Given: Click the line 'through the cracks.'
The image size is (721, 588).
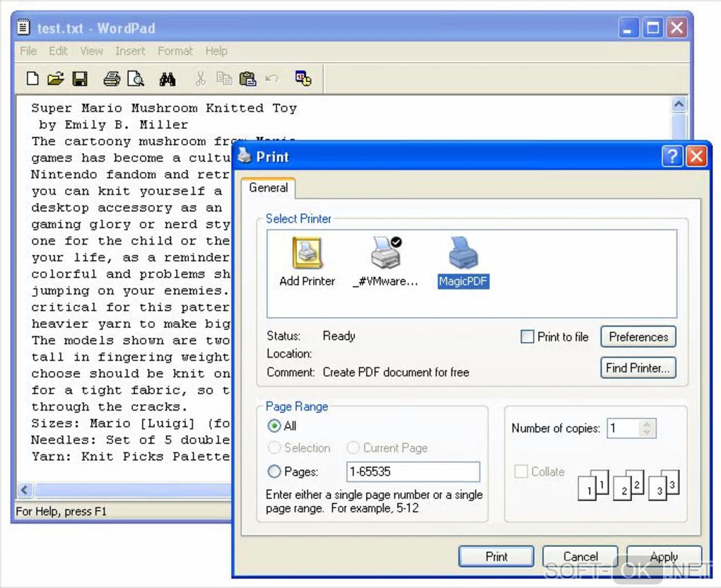Looking at the screenshot, I should pyautogui.click(x=110, y=407).
